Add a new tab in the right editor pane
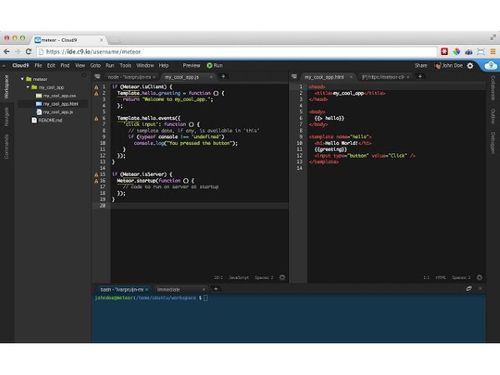This screenshot has width=500, height=375. 420,76
